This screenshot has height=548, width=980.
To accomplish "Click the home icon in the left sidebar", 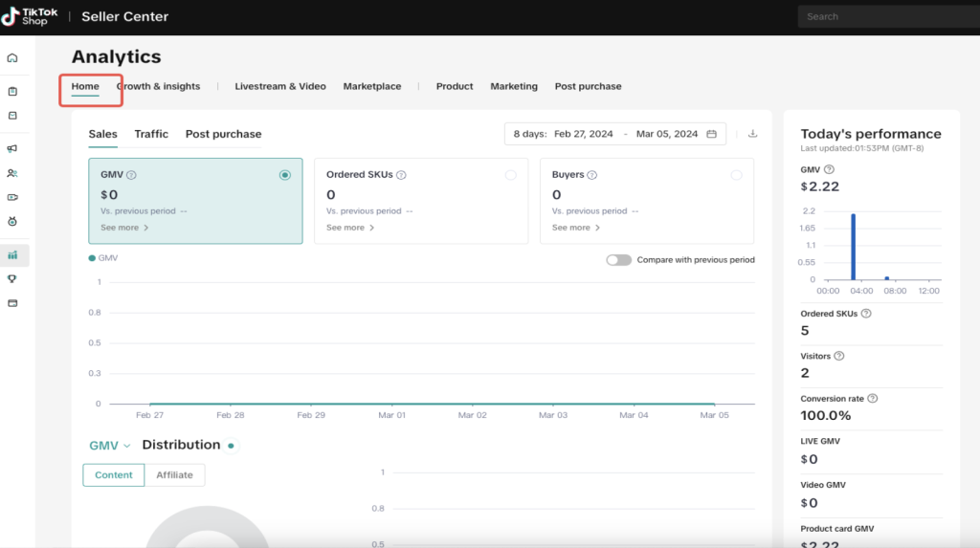I will pyautogui.click(x=12, y=57).
